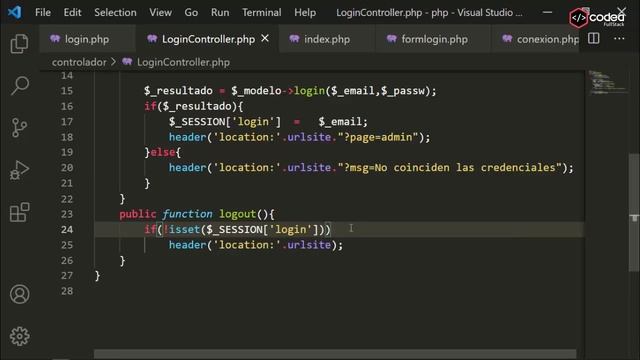Open the More Actions ellipsis menu
Image resolution: width=640 pixels, height=360 pixels.
619,39
